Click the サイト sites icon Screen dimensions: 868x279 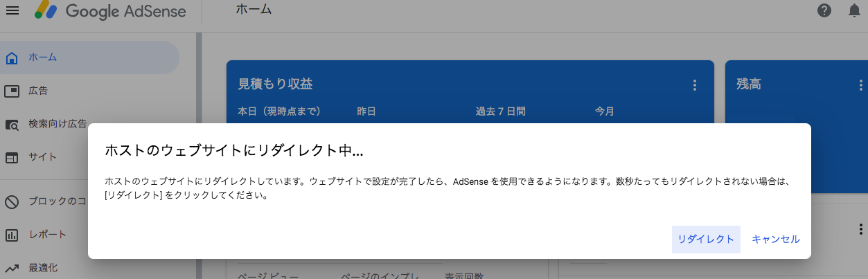pos(12,158)
